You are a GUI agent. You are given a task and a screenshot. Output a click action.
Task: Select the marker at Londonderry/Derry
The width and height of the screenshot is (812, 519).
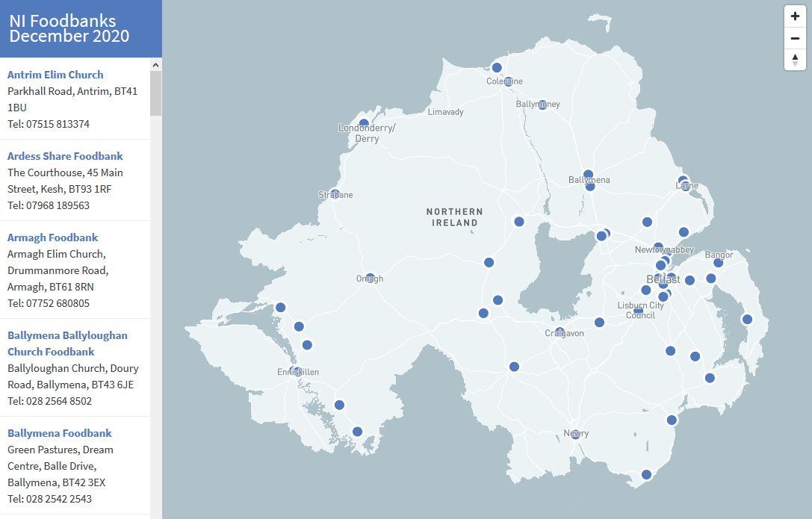pos(364,124)
